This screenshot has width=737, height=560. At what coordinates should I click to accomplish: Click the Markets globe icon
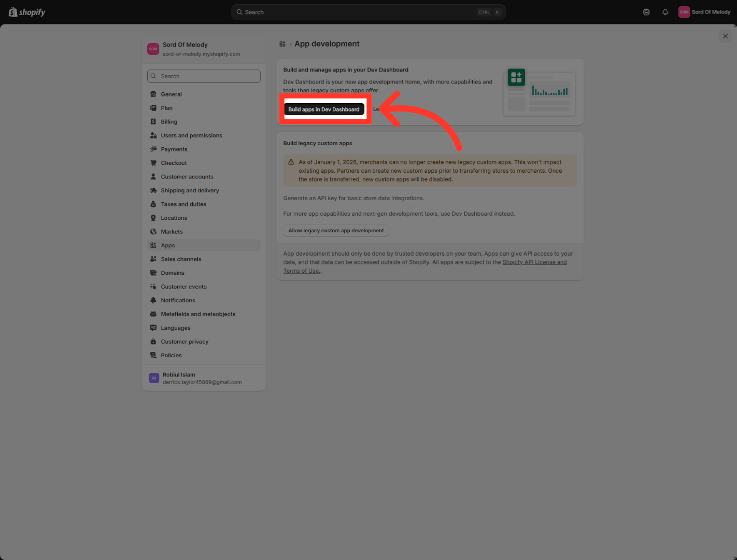pyautogui.click(x=153, y=232)
